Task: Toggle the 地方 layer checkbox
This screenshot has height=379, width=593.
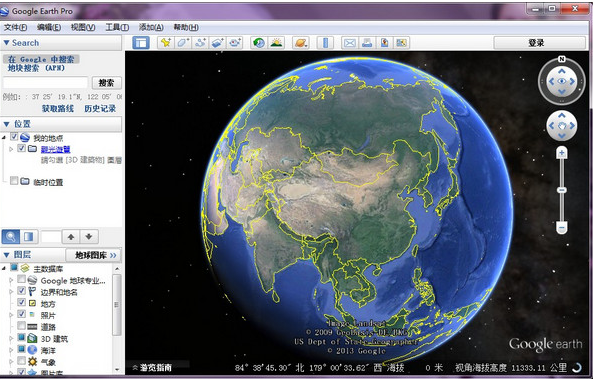Action: [22, 303]
